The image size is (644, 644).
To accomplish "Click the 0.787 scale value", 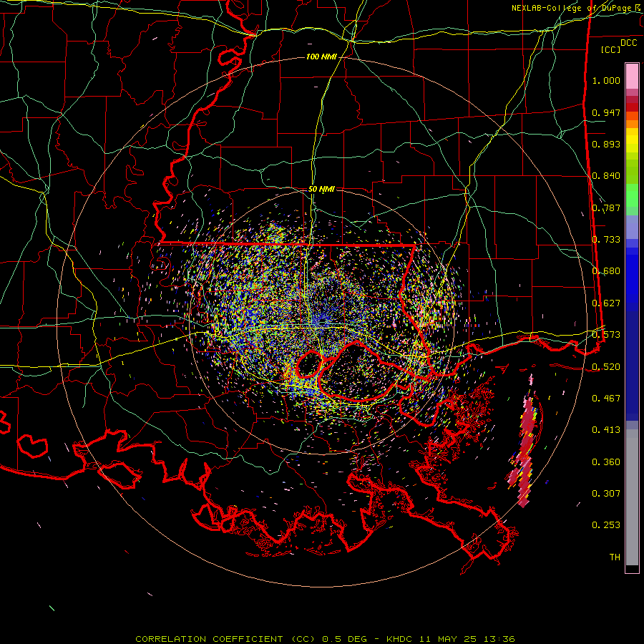I will (x=606, y=208).
